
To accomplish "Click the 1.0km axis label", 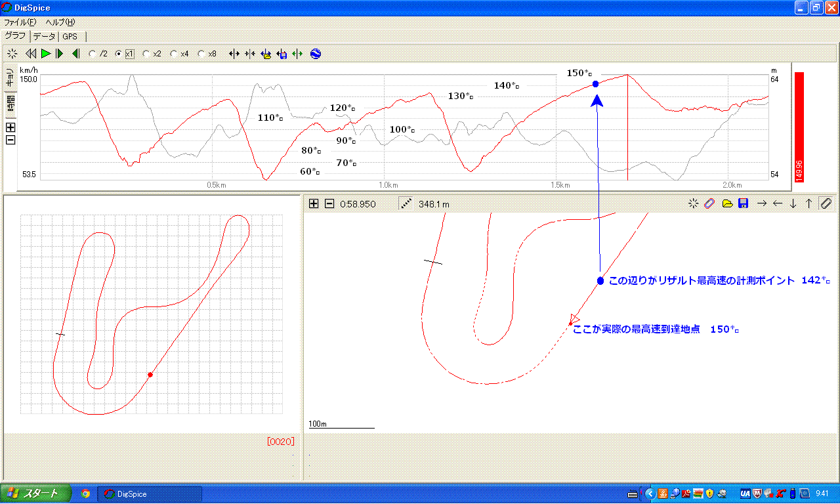I will [x=388, y=185].
